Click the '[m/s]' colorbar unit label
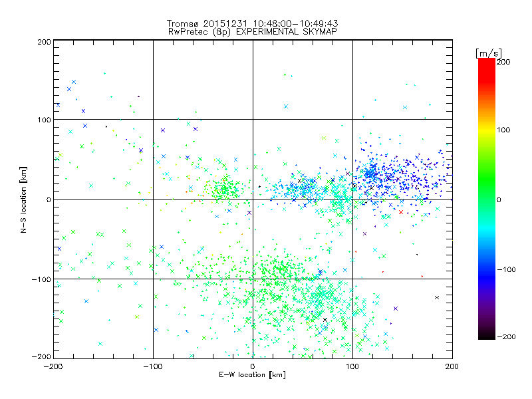The width and height of the screenshot is (532, 399). coord(489,53)
